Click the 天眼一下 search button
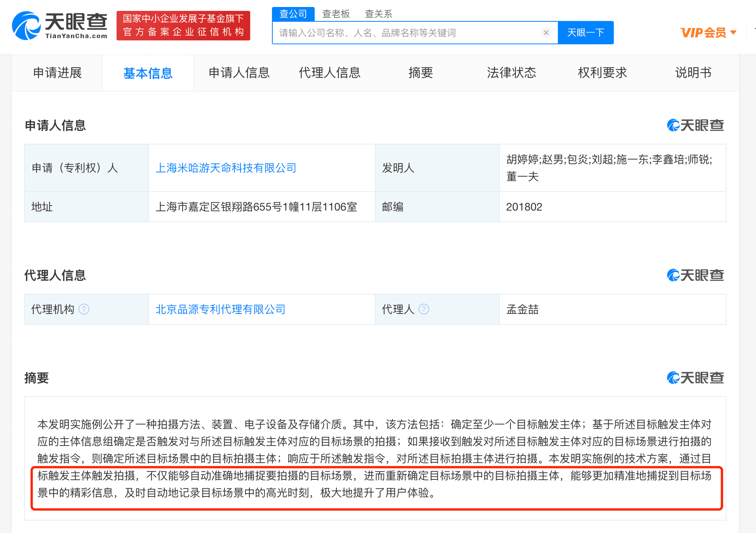 [x=586, y=33]
